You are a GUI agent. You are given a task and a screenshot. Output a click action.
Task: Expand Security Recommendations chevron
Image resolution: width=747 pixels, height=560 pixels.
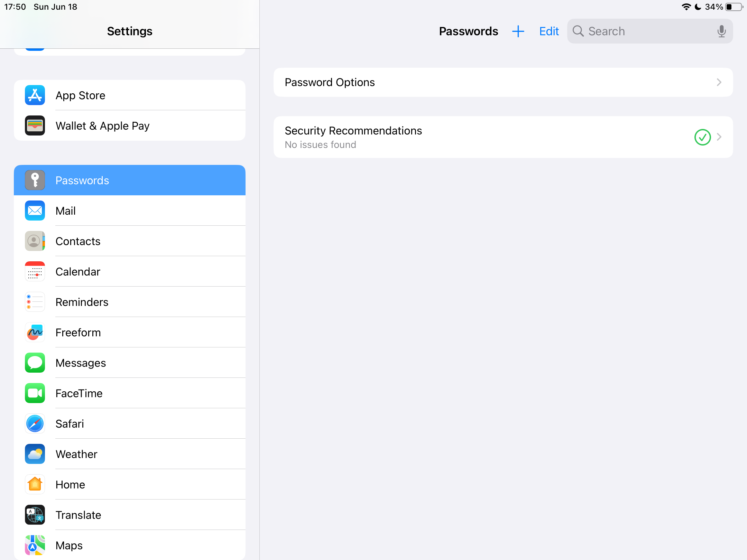pos(719,137)
